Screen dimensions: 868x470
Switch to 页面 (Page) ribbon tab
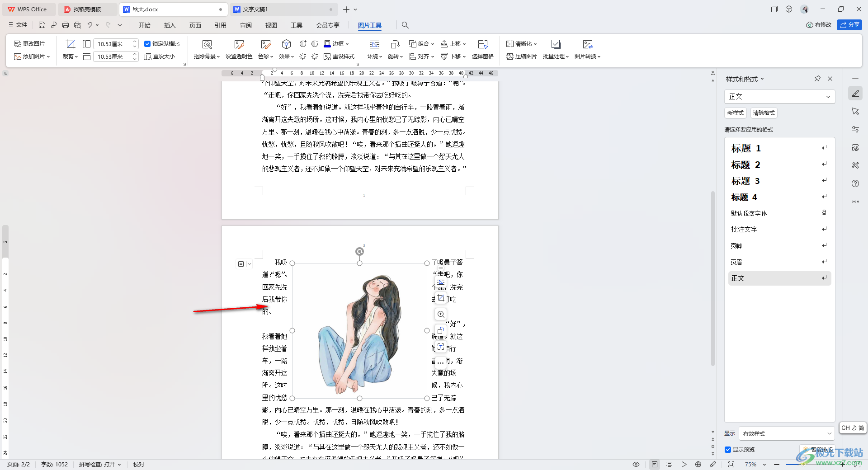(195, 25)
